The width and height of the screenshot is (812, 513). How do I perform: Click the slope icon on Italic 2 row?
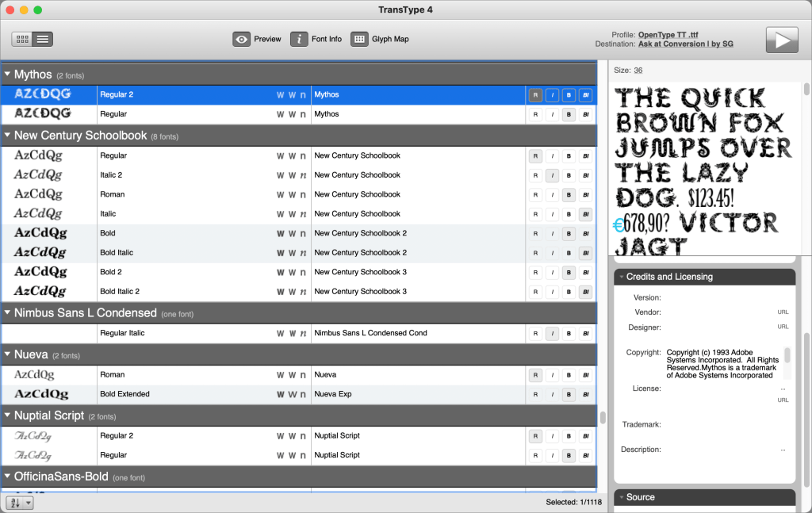(304, 175)
